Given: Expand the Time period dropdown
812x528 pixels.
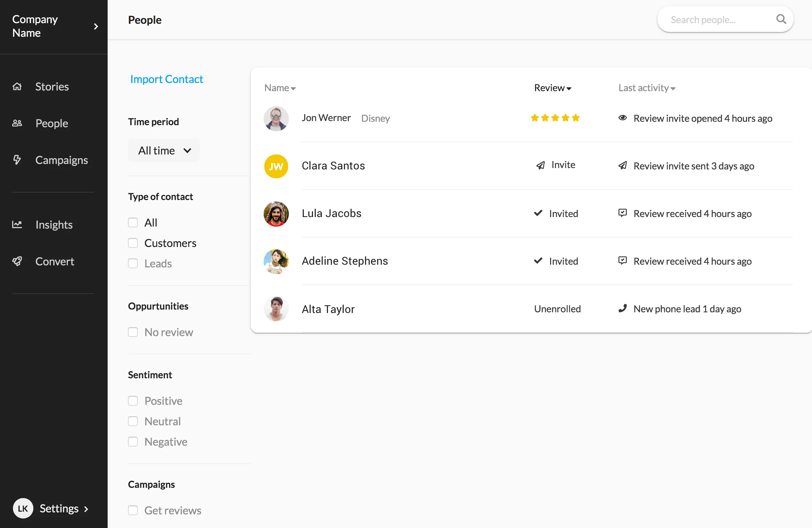Looking at the screenshot, I should pyautogui.click(x=164, y=150).
